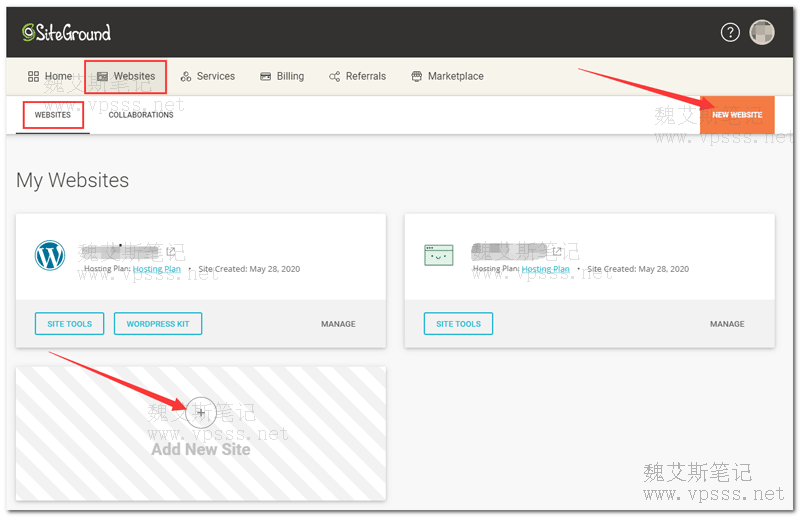800x517 pixels.
Task: Visit the Marketplace section
Action: coord(447,76)
